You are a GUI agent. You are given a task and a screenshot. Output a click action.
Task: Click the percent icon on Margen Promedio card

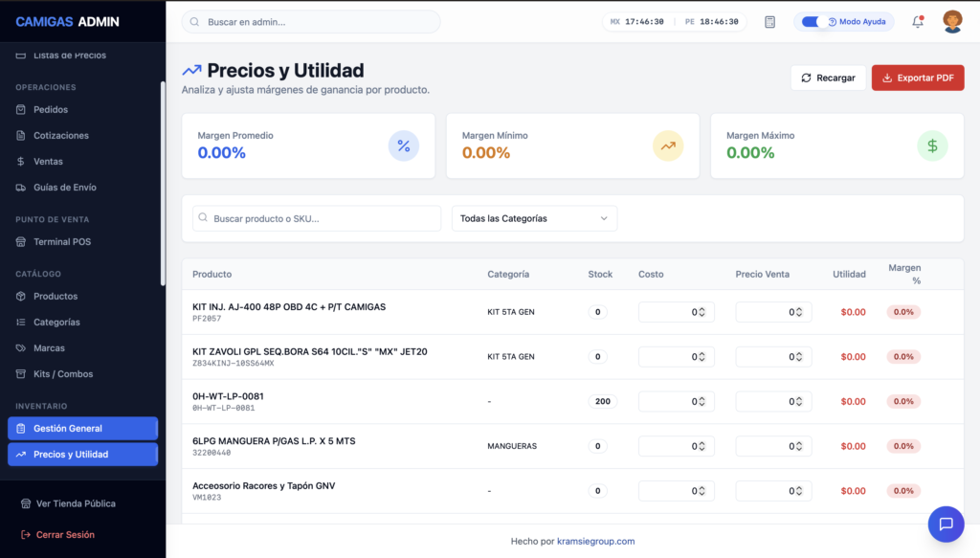click(x=403, y=145)
